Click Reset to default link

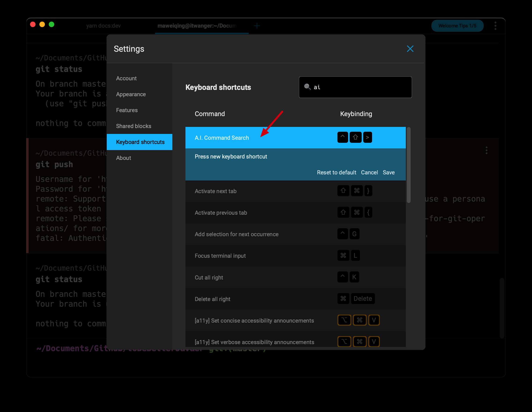coord(336,172)
